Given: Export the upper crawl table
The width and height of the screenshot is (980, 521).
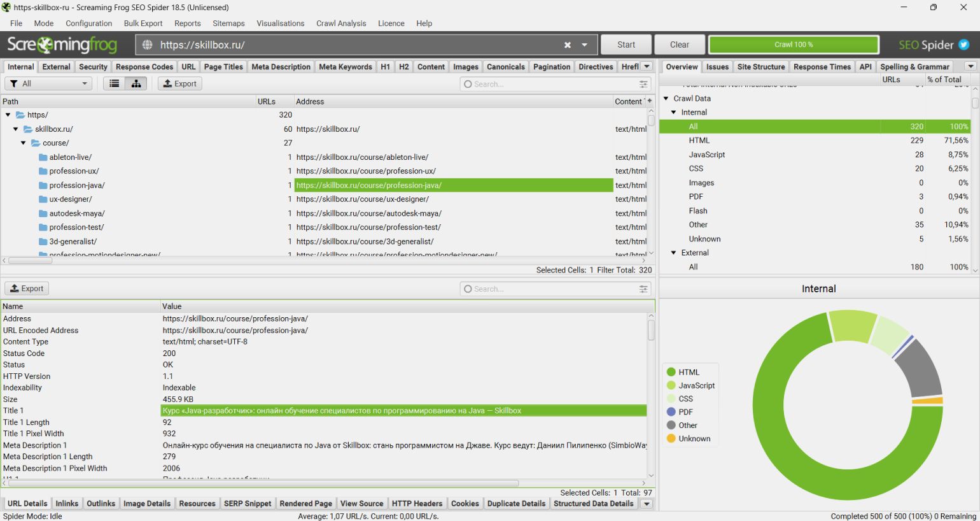Looking at the screenshot, I should [180, 83].
